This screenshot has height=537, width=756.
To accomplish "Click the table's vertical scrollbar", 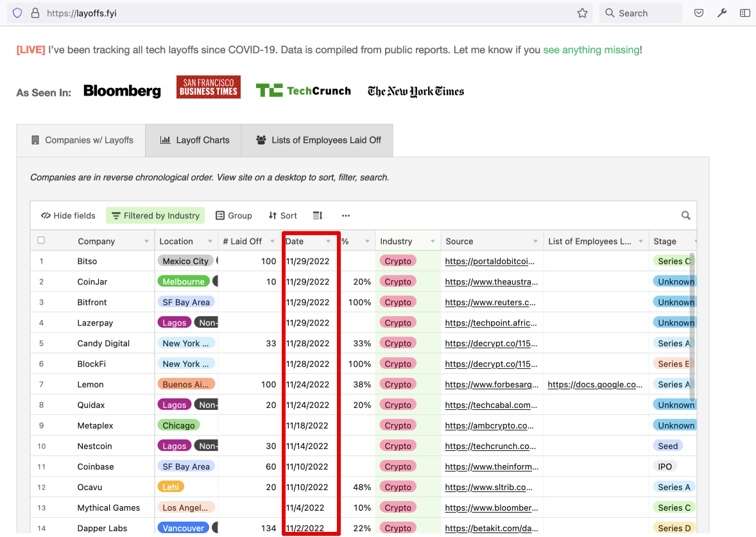I will click(692, 327).
